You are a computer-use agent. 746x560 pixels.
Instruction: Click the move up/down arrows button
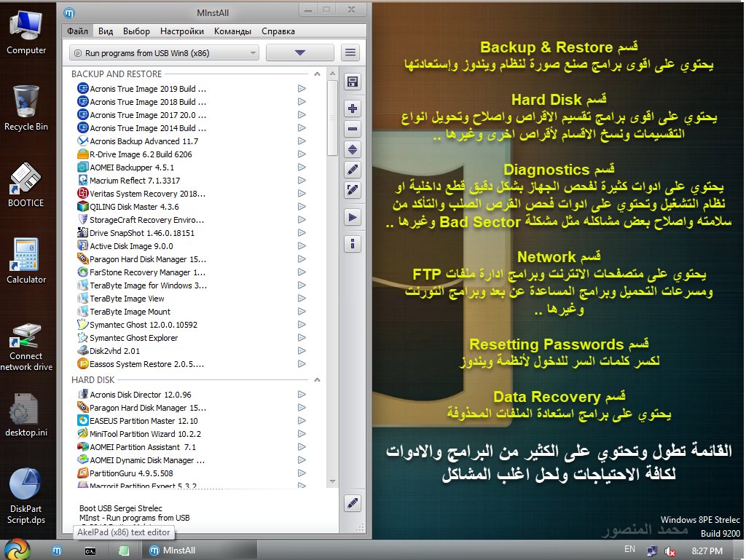coord(352,149)
